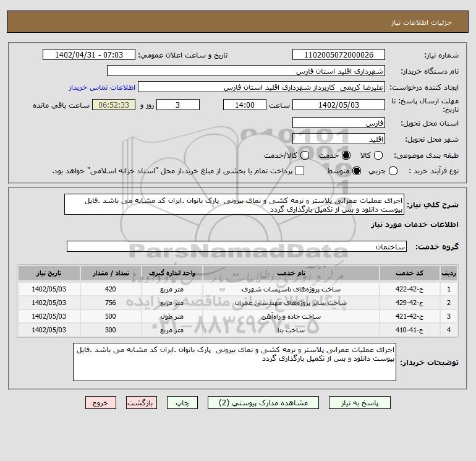Click service code ج-41-410
This screenshot has width=476, height=461.
click(409, 330)
